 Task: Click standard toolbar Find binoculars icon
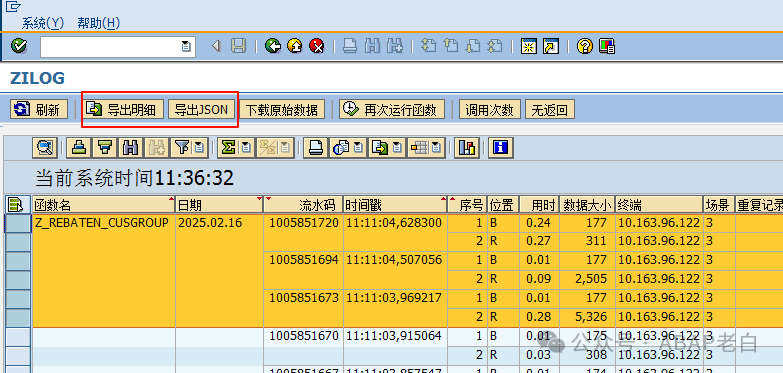[373, 46]
